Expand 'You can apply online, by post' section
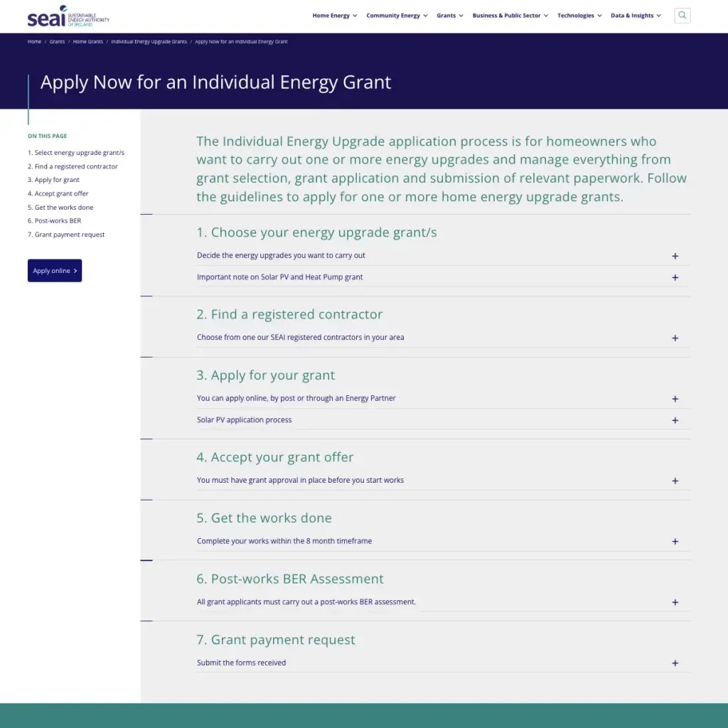Screen dimensions: 728x728 click(x=443, y=398)
